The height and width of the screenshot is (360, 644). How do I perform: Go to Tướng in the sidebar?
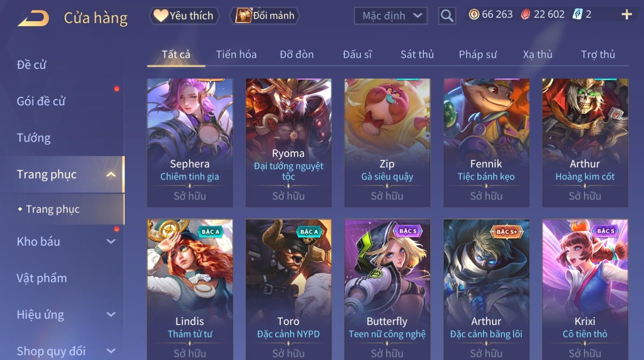point(34,138)
